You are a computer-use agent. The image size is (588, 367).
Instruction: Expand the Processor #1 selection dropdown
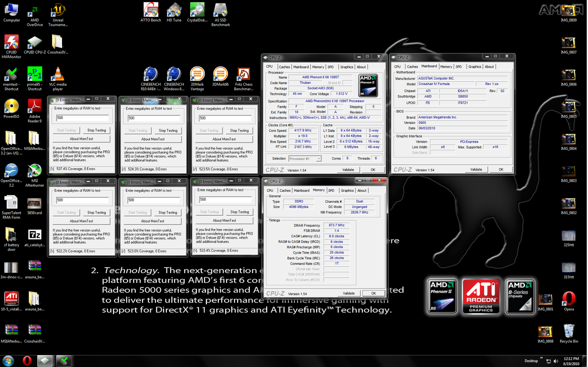pos(305,159)
